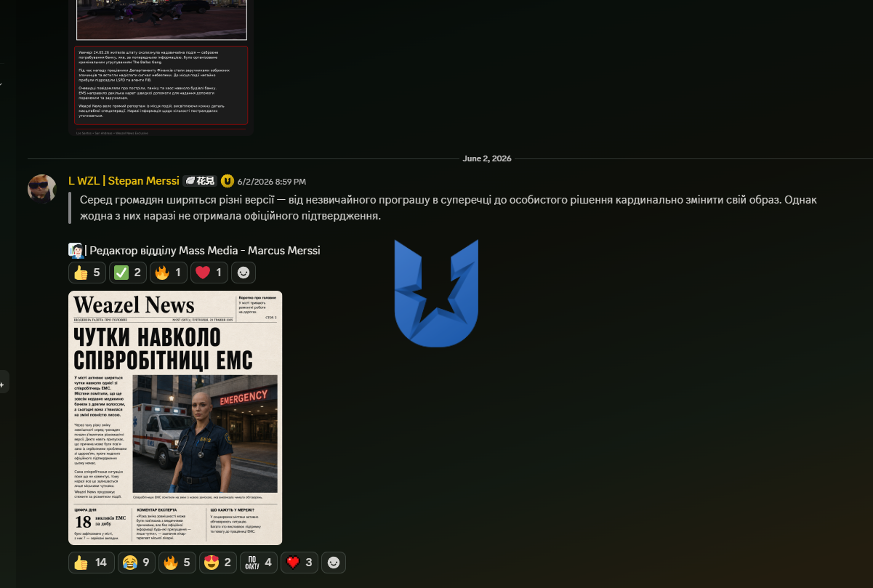Add reaction via bottom smiley icon

(334, 563)
